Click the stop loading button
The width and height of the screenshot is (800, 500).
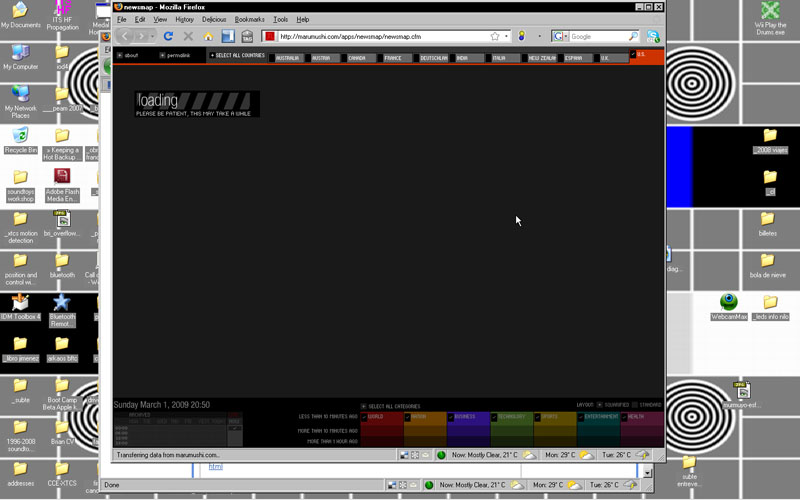point(188,36)
